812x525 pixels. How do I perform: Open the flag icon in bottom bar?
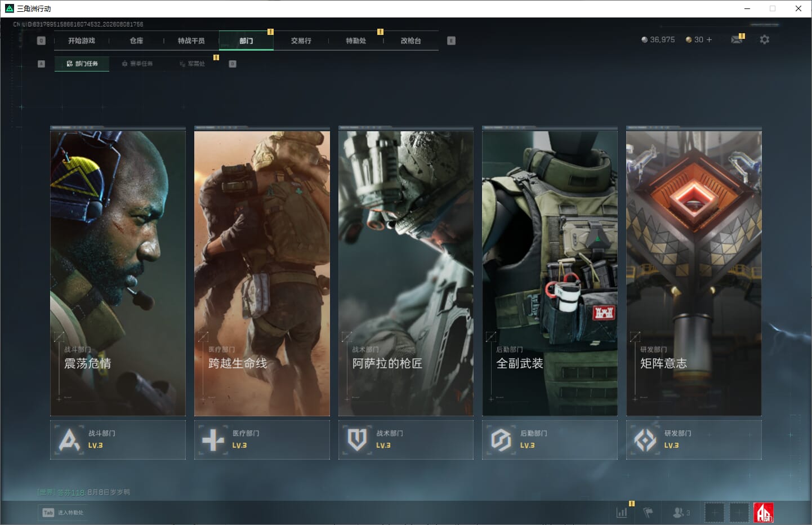[649, 513]
